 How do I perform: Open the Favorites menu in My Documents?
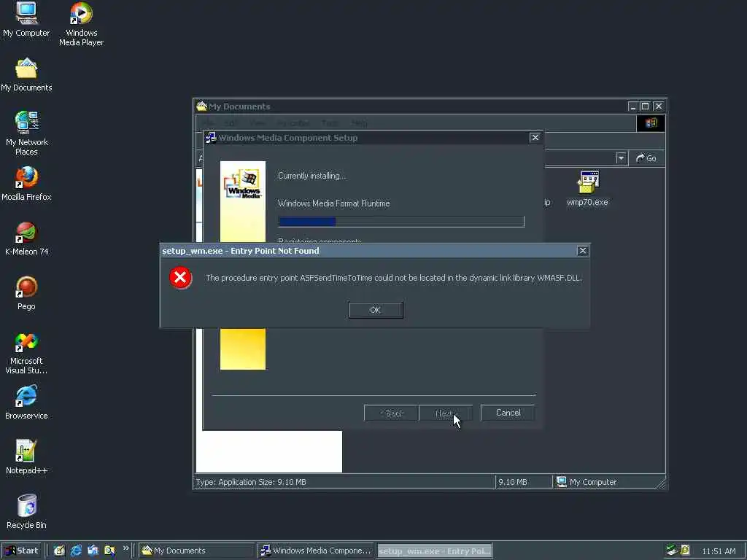point(293,123)
